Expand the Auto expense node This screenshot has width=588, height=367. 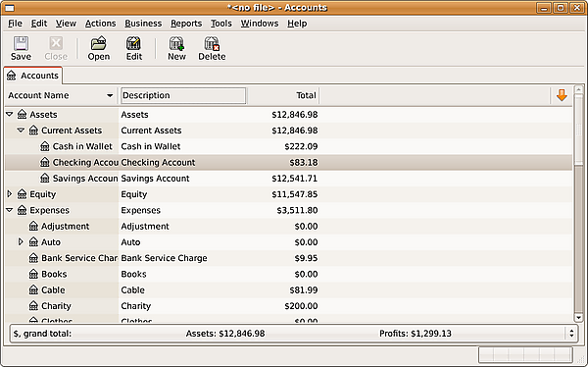(x=21, y=241)
